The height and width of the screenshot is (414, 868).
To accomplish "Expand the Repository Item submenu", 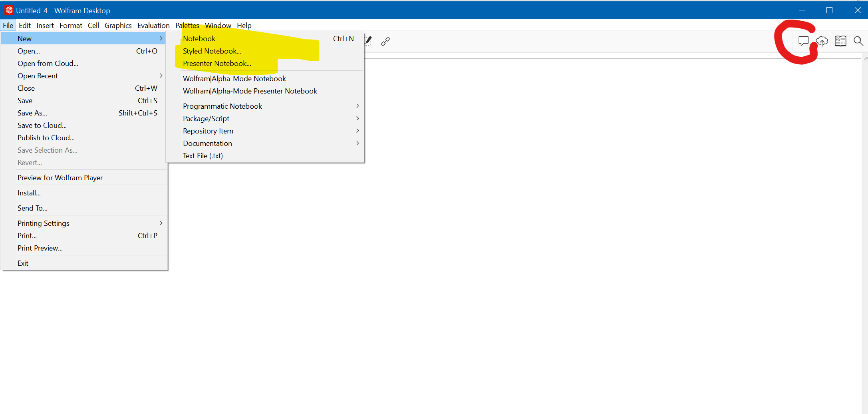I will [x=358, y=131].
